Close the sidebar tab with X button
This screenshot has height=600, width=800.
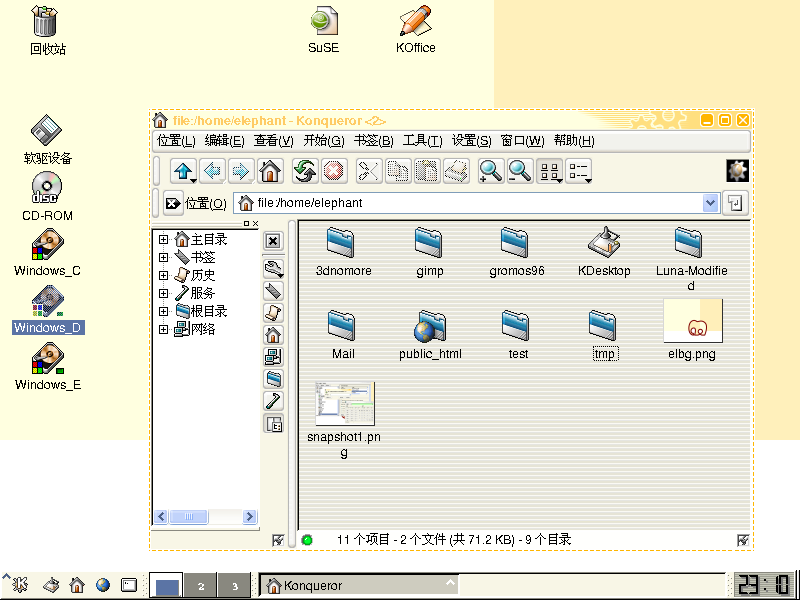273,241
